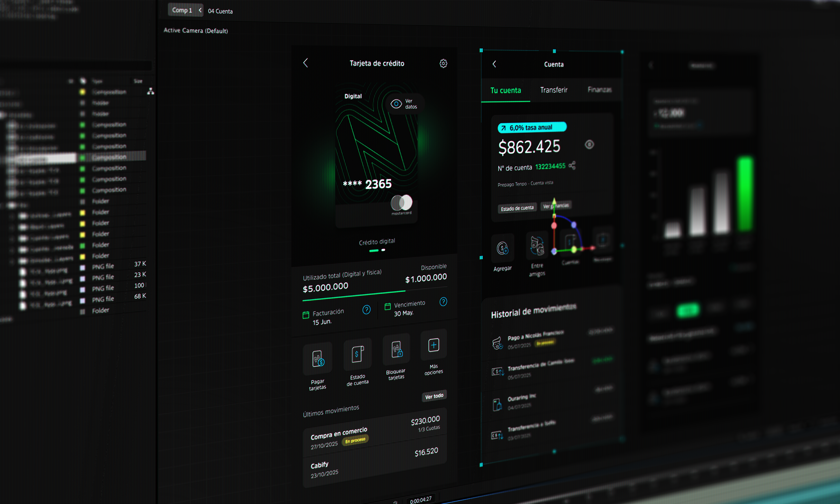Grab the green Y-axis arrow of the 3D gizmo
Screen dimensions: 840x504
554,202
